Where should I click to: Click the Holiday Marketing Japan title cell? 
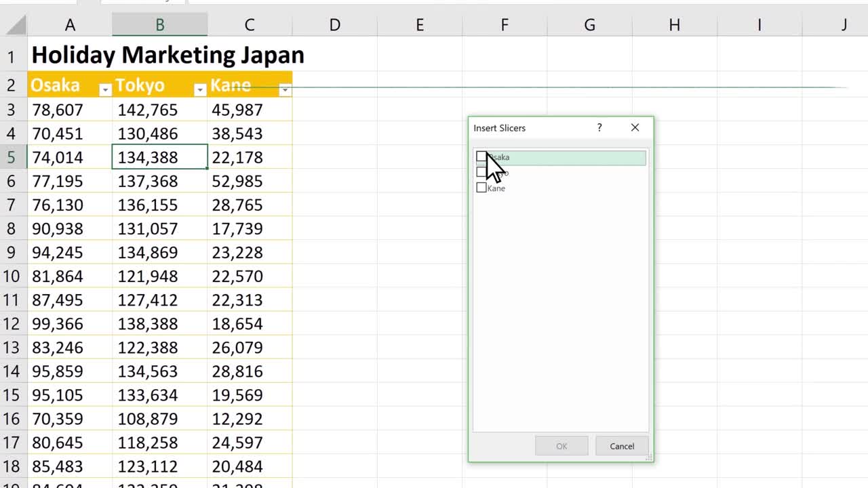167,55
